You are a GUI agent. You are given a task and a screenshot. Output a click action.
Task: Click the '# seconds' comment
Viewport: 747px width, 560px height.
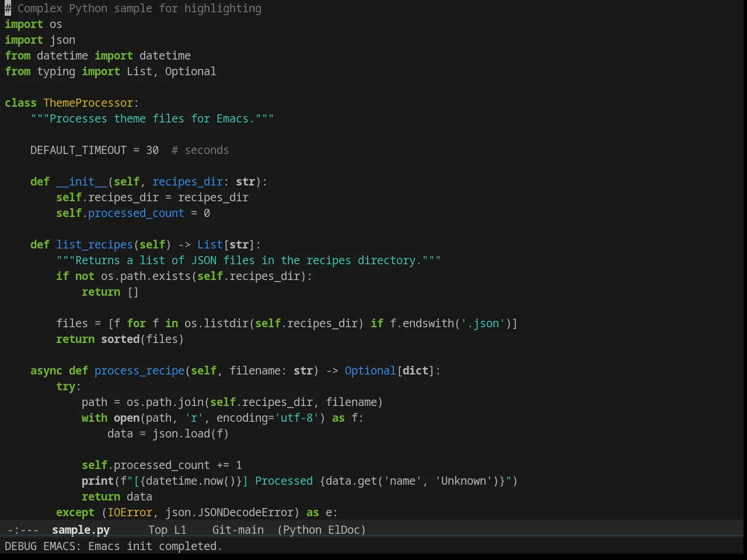(x=200, y=150)
